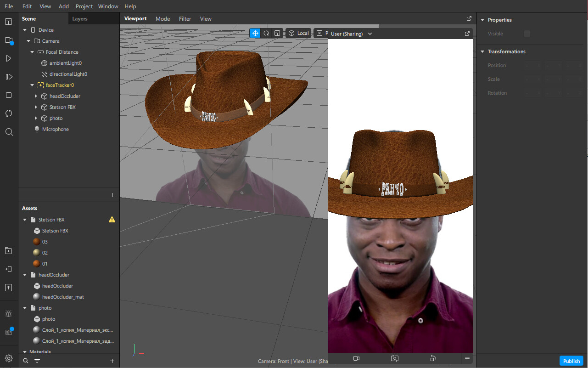This screenshot has height=368, width=588.
Task: Open the video camera simulator control
Action: tap(357, 358)
